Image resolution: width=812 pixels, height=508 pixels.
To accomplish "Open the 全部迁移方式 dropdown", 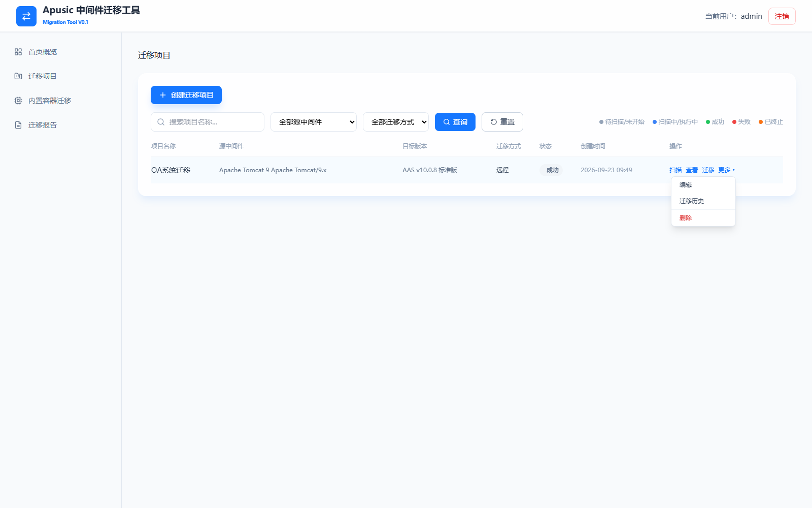I will [396, 122].
